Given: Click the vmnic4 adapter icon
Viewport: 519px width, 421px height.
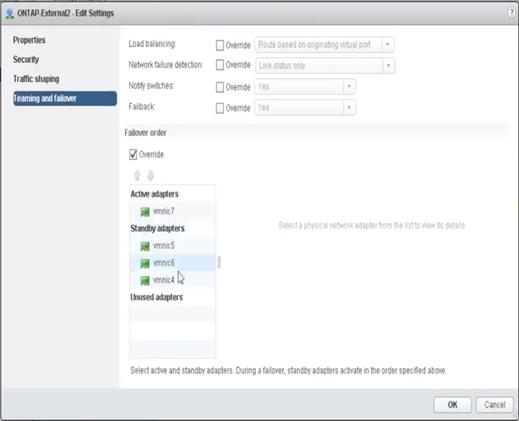Looking at the screenshot, I should pyautogui.click(x=145, y=280).
